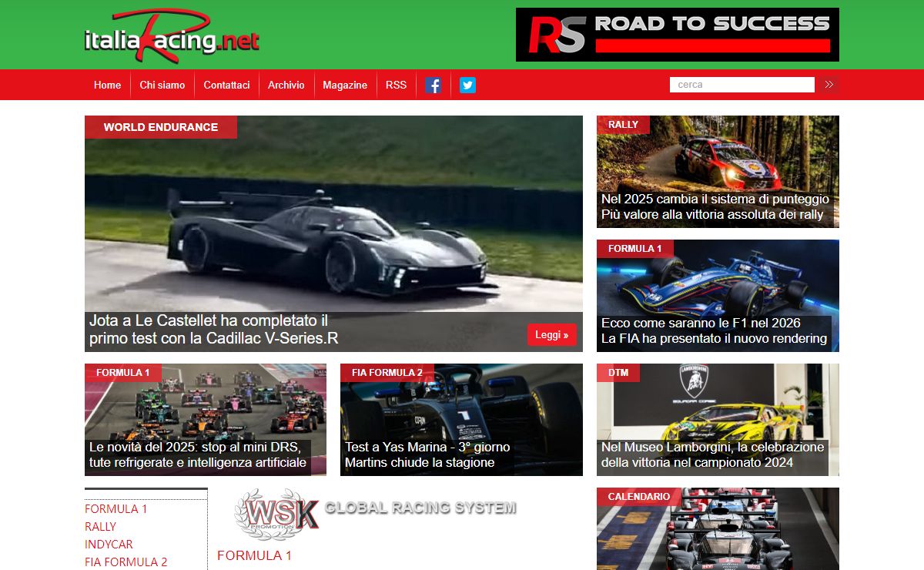Click the FORMULA 1 tag above 2026 rendering
Viewport: 924px width, 570px height.
[x=635, y=249]
